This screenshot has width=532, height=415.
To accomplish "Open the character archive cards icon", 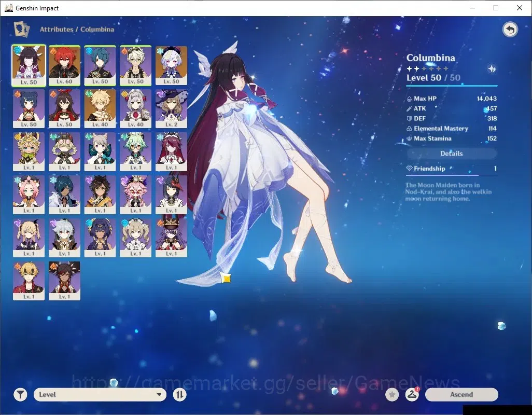I will [x=21, y=29].
